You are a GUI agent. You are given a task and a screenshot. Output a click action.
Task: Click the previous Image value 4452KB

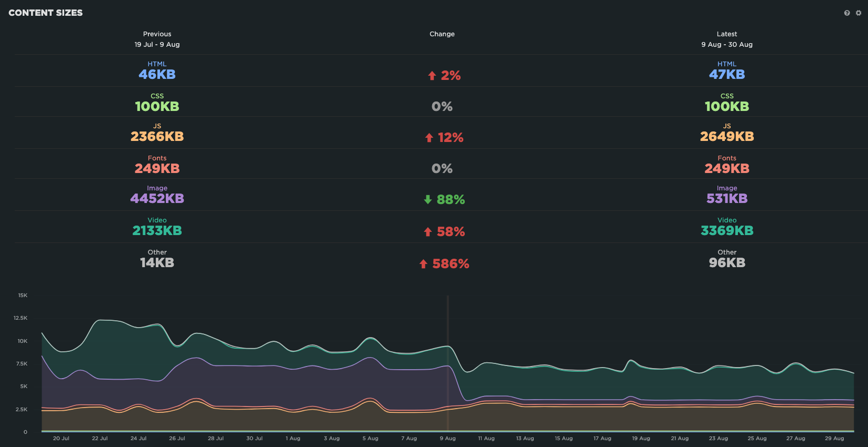(x=157, y=199)
